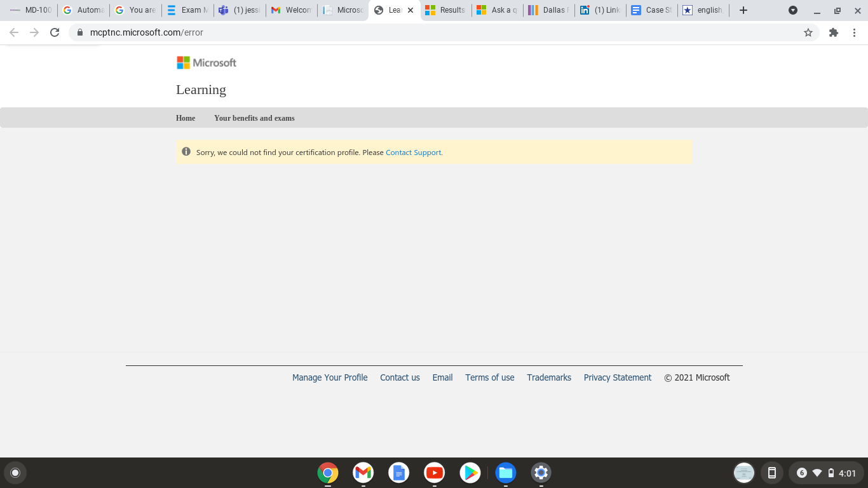Open Play Store from the shelf
This screenshot has height=488, width=868.
point(470,473)
